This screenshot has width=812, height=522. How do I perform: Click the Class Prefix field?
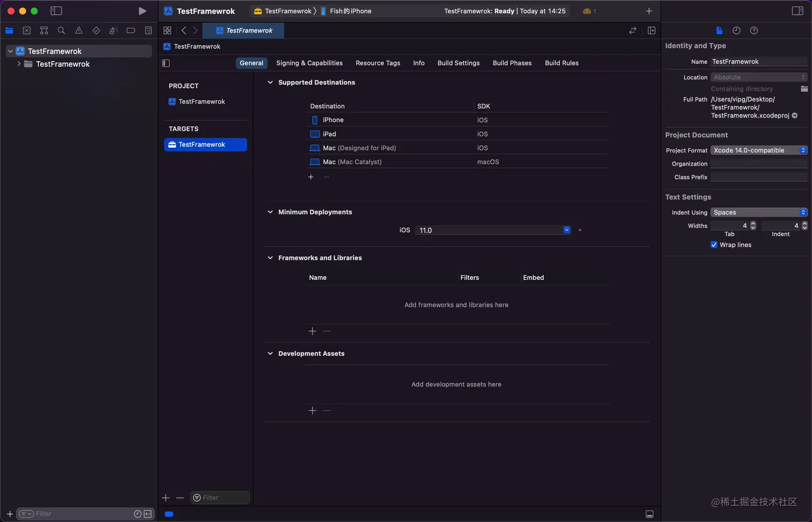click(x=759, y=177)
